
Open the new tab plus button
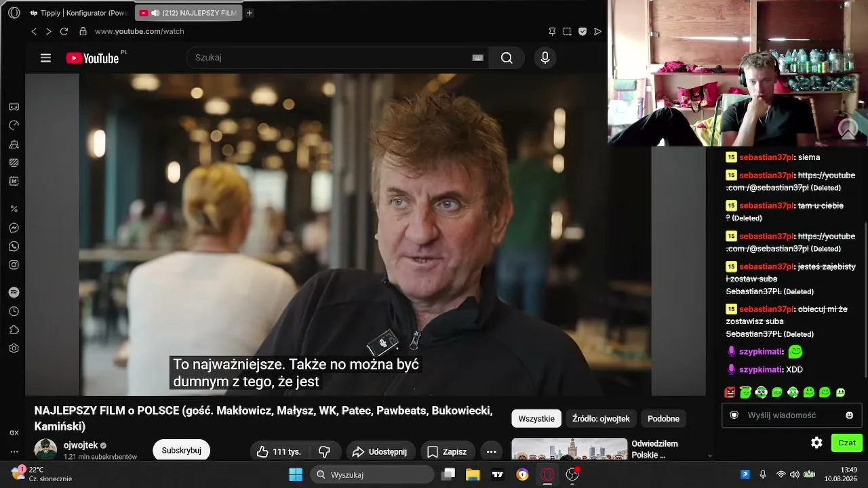(250, 13)
